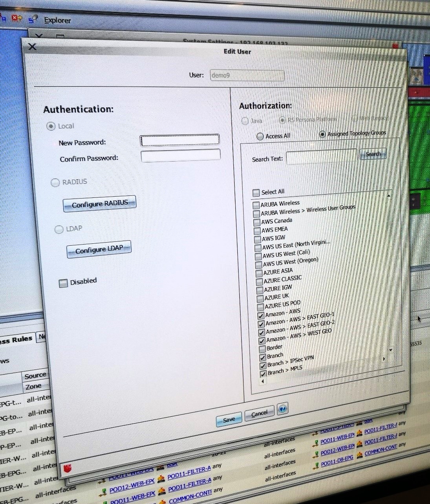The image size is (430, 504).
Task: Click the red icon in the dialog's bottom-left corner
Action: point(68,469)
